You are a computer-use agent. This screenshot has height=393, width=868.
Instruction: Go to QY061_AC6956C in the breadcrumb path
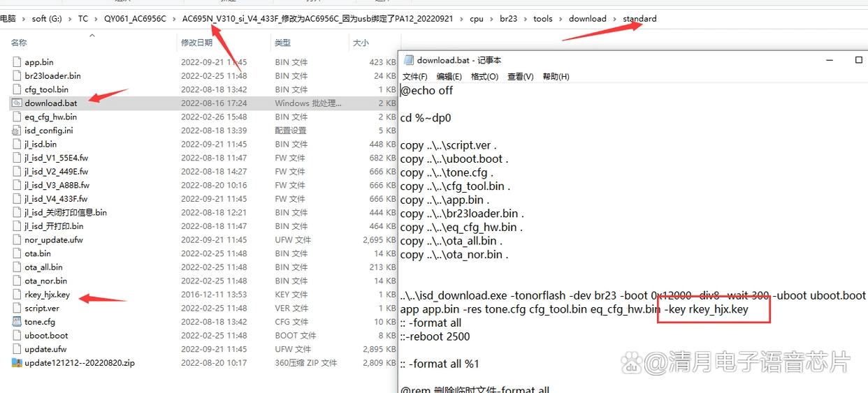point(135,19)
